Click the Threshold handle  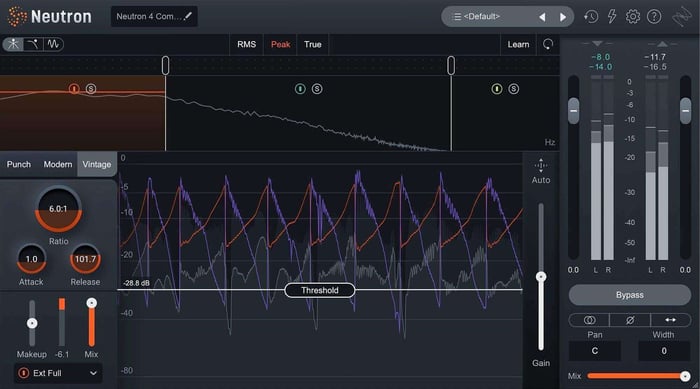(320, 290)
